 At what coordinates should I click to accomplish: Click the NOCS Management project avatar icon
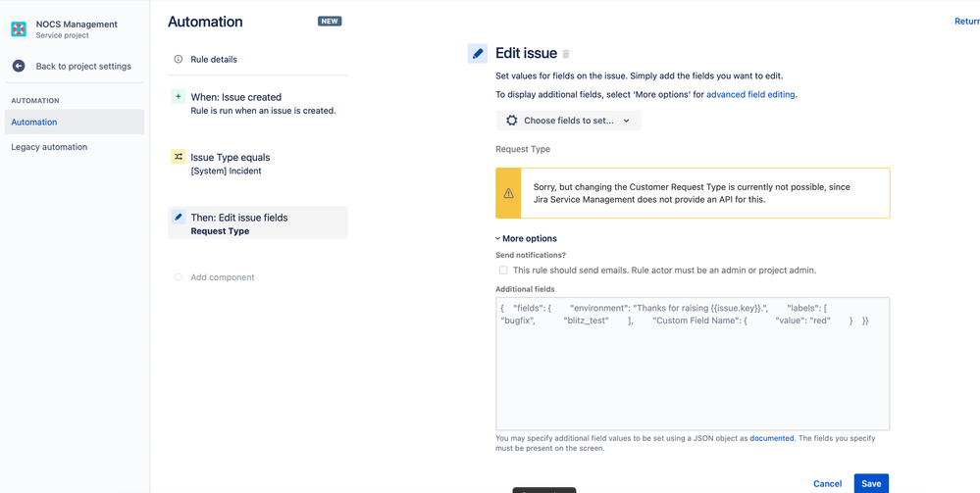click(19, 28)
